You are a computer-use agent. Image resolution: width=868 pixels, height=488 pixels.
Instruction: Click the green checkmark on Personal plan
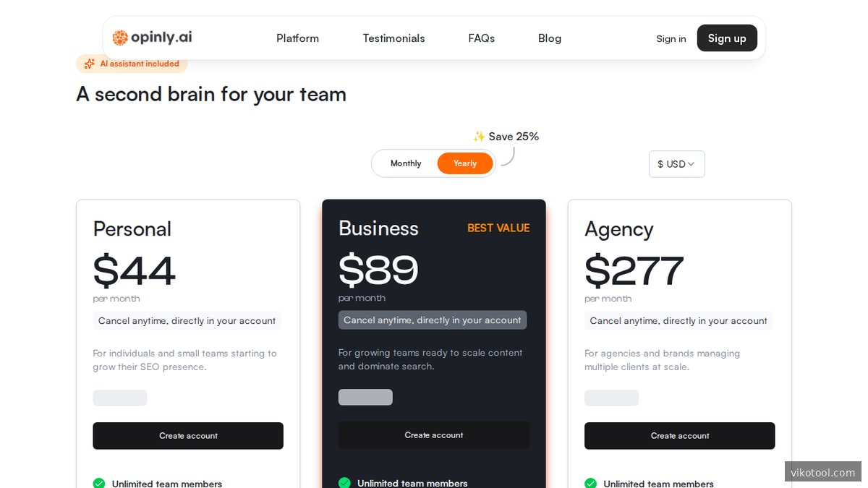98,483
